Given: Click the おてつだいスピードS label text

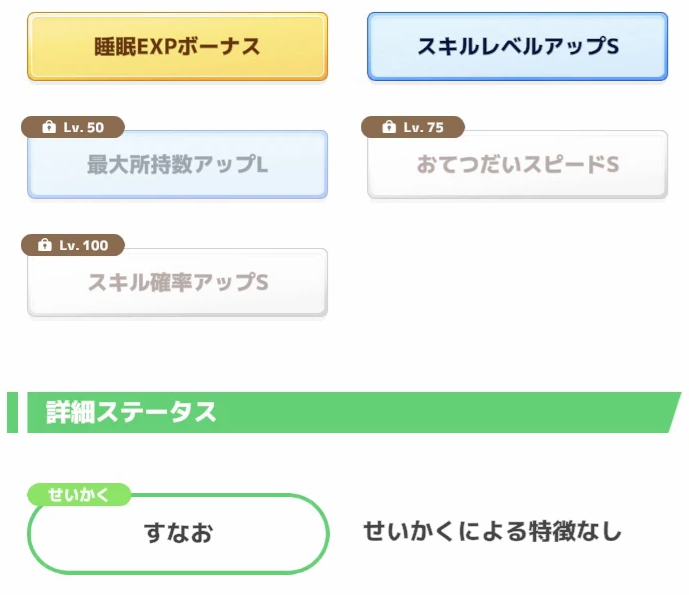Looking at the screenshot, I should [518, 164].
